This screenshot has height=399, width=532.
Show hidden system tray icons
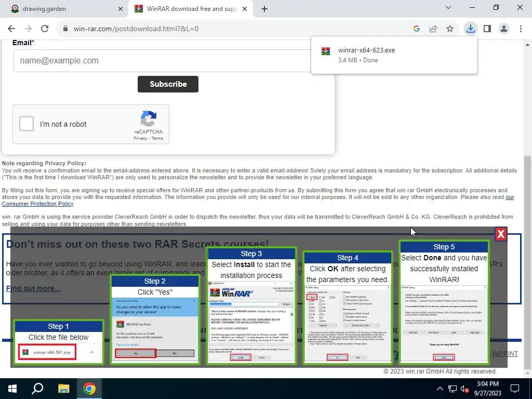pos(440,389)
